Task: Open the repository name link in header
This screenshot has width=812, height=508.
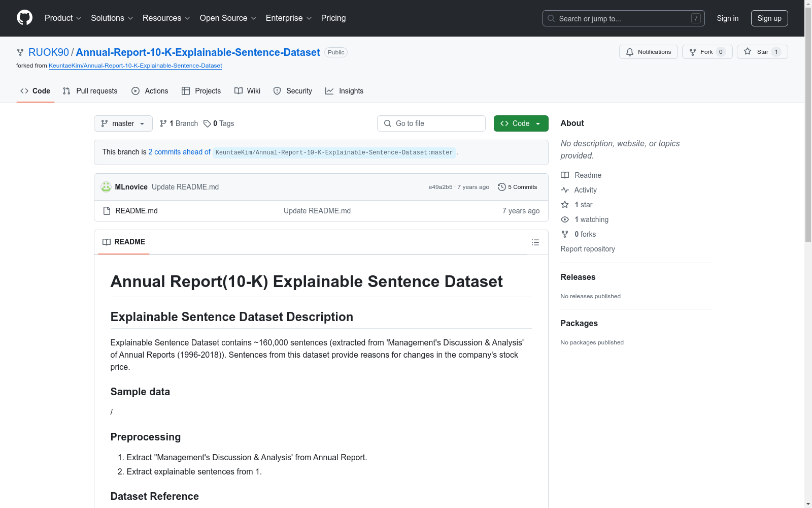Action: click(198, 52)
